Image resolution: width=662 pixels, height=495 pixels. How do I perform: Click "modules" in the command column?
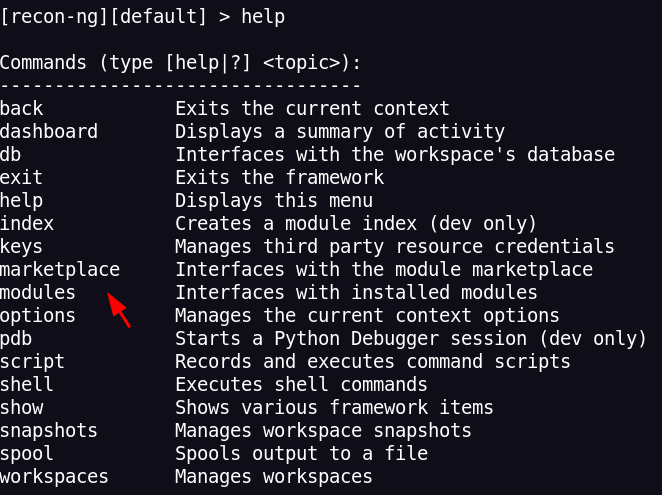tap(38, 293)
